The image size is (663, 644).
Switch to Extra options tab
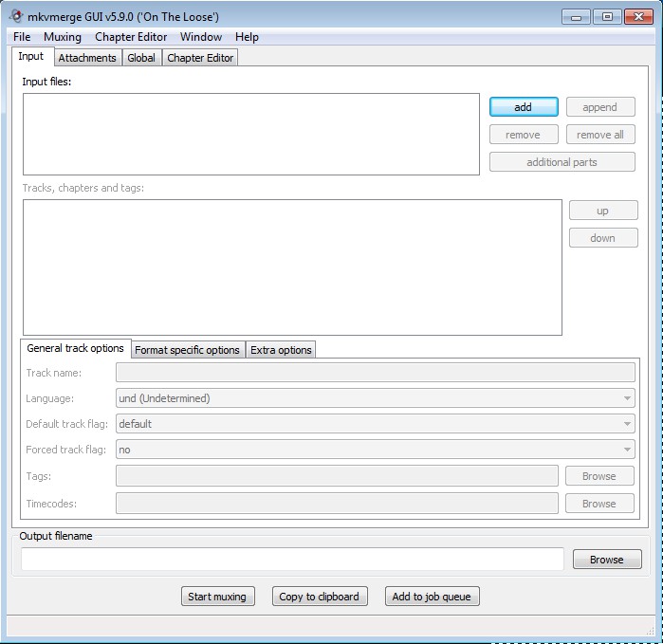pyautogui.click(x=281, y=350)
